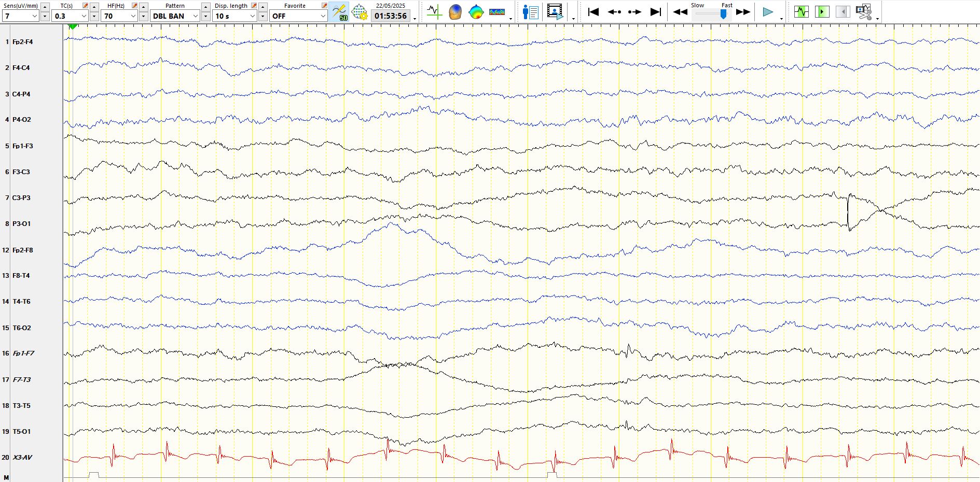Open the Favorite dropdown
Screen dimensions: 980x482
[x=298, y=16]
